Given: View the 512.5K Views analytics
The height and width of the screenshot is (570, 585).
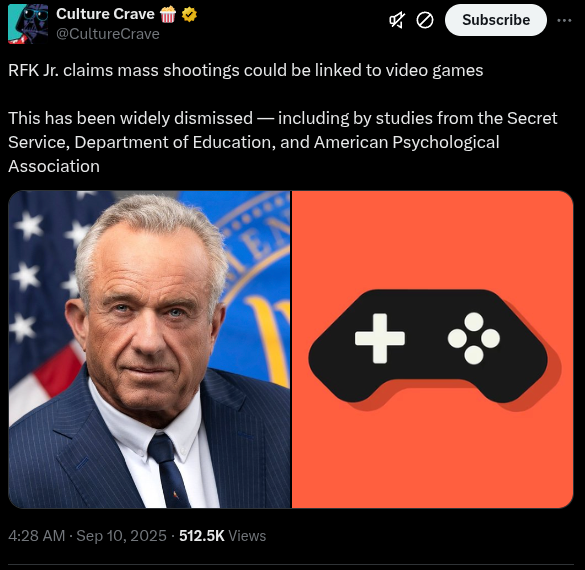Looking at the screenshot, I should click(222, 536).
